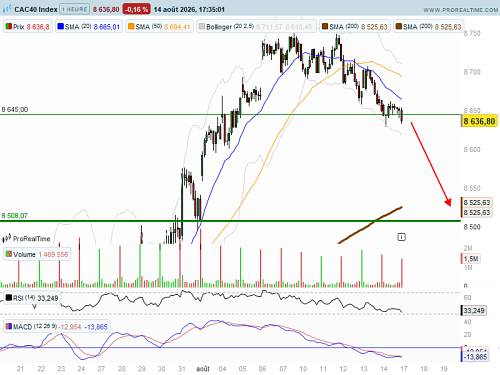
Task: Click the red-green Prix color swatch
Action: click(9, 26)
